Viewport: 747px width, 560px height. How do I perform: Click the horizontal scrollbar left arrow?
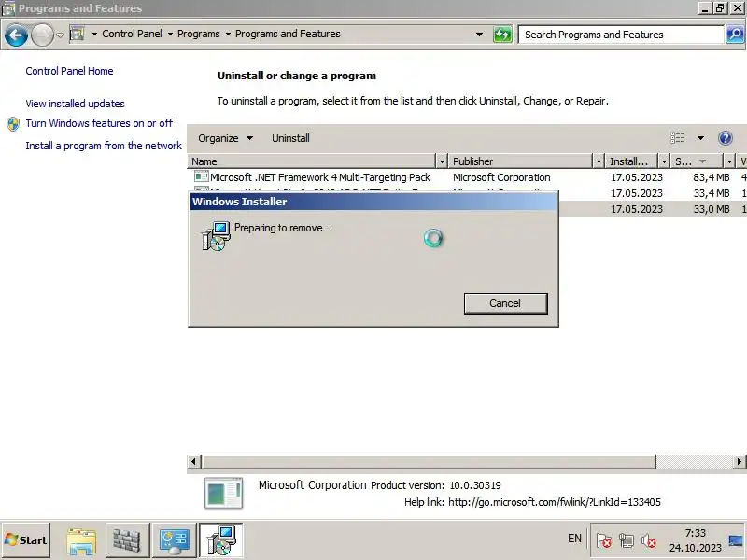[x=193, y=461]
